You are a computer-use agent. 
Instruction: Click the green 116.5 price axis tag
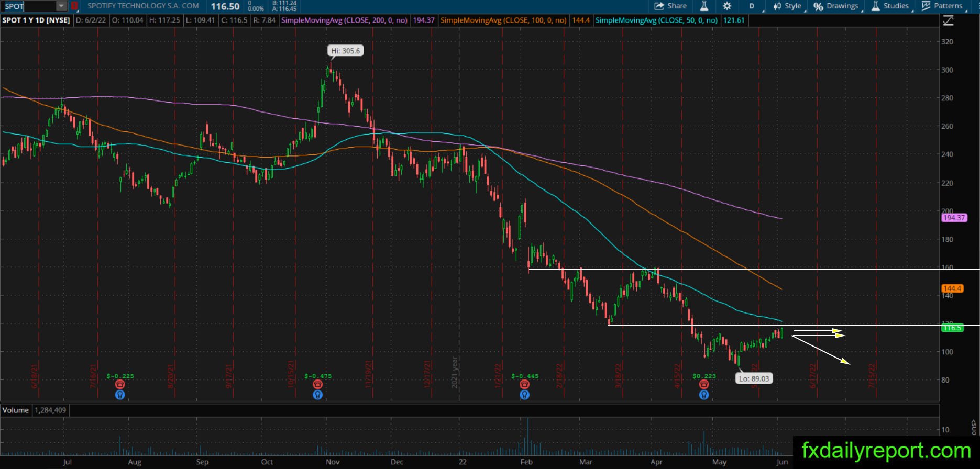pyautogui.click(x=952, y=328)
